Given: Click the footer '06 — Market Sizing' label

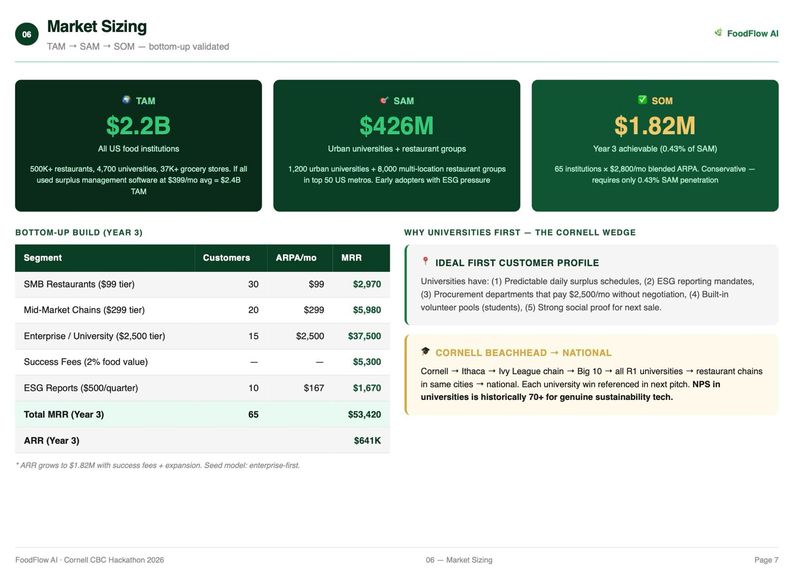Looking at the screenshot, I should [459, 560].
